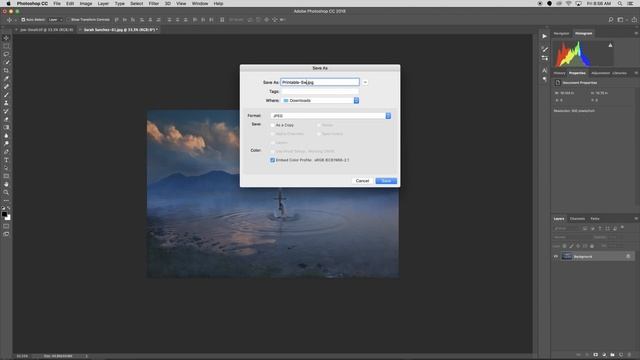Open the Filter menu
This screenshot has width=640, height=360.
(x=153, y=3)
